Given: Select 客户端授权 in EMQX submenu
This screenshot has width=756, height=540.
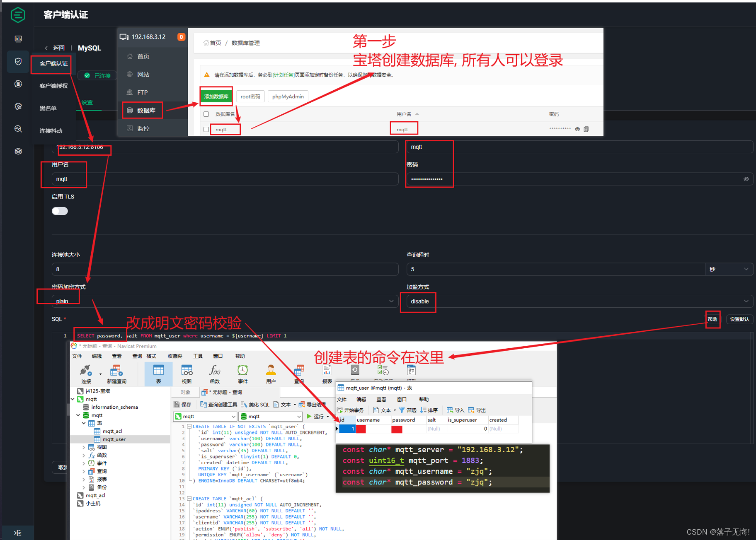Looking at the screenshot, I should pos(53,86).
